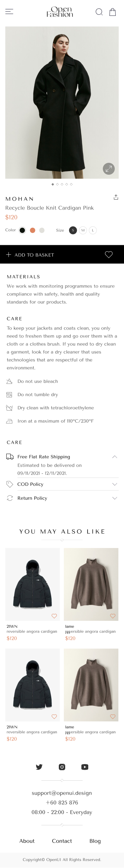Click the share icon beside MOHAN
Screen dimensions: 124x868
(116, 197)
